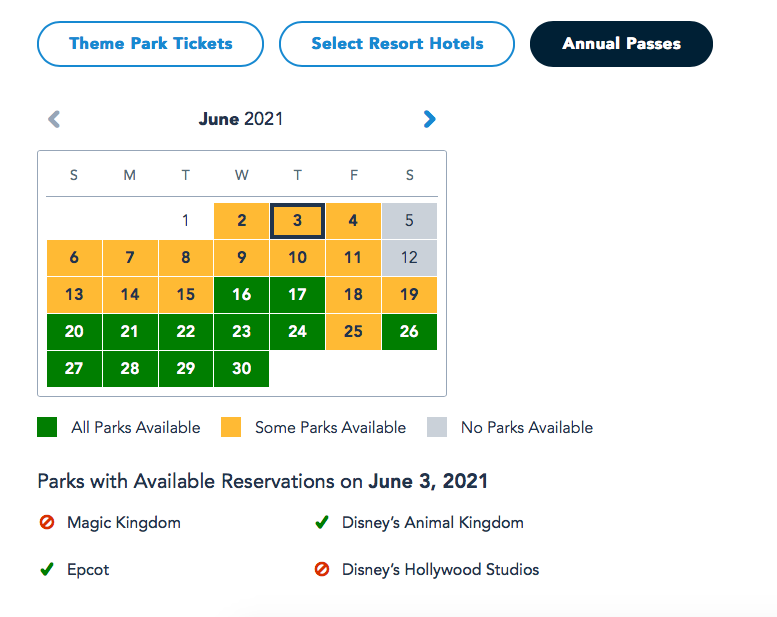This screenshot has width=777, height=617.
Task: Click the Magic Kingdom park name
Action: click(124, 523)
